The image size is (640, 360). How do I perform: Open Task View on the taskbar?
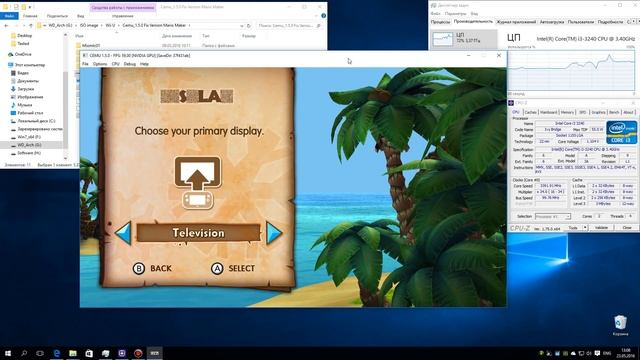pos(40,353)
